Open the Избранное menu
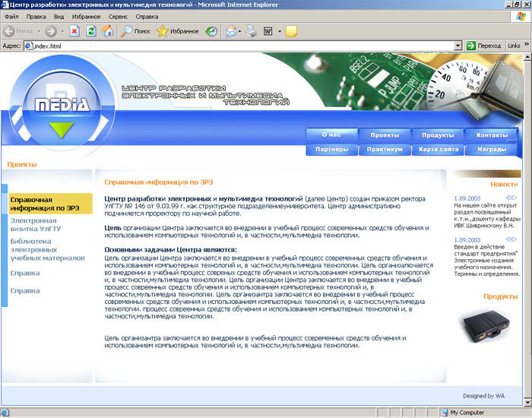532x418 pixels. 86,17
